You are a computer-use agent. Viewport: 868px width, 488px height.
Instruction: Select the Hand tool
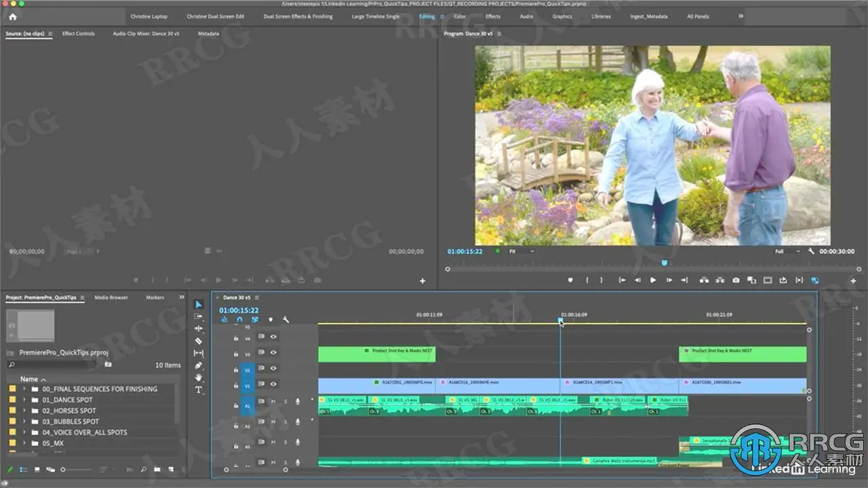tap(198, 378)
